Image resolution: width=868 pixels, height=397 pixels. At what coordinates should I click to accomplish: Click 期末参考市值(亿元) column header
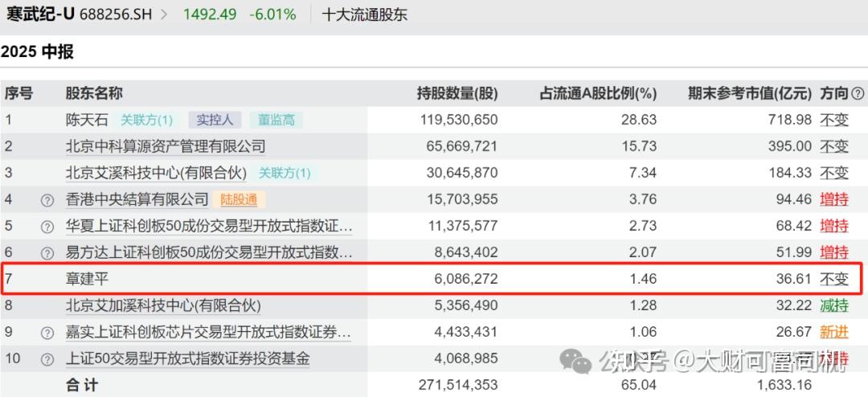[750, 93]
